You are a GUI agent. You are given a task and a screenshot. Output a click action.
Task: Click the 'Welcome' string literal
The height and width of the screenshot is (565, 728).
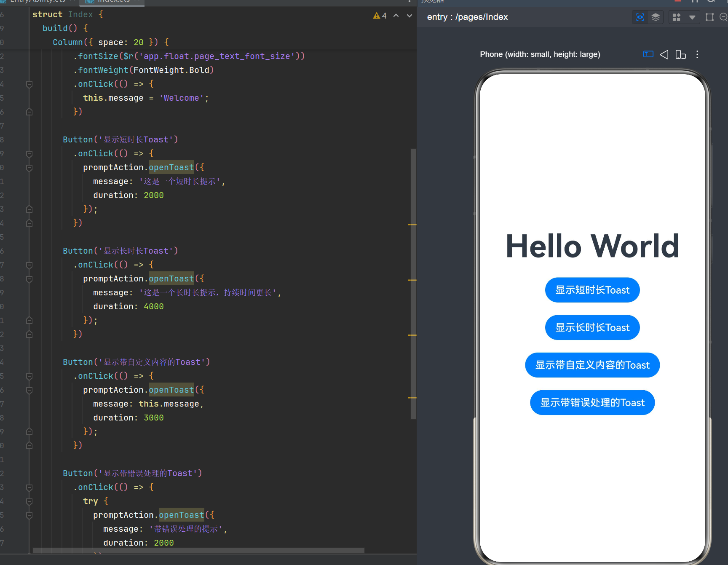181,98
